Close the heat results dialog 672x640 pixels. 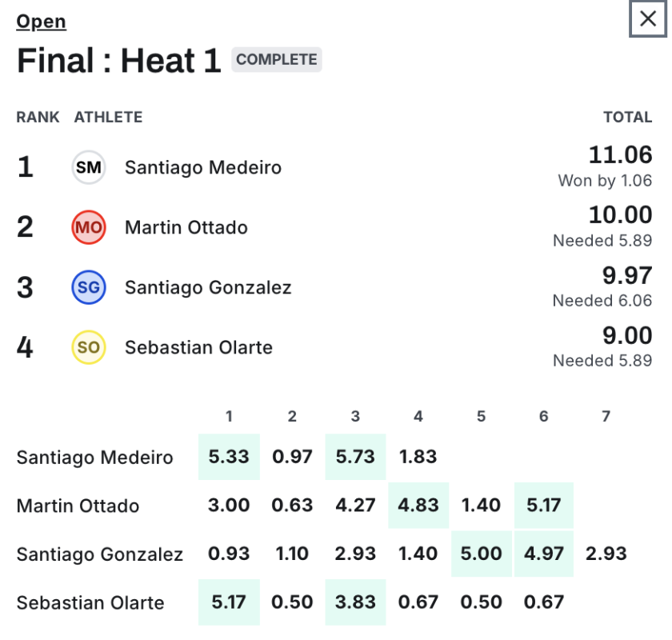(648, 19)
